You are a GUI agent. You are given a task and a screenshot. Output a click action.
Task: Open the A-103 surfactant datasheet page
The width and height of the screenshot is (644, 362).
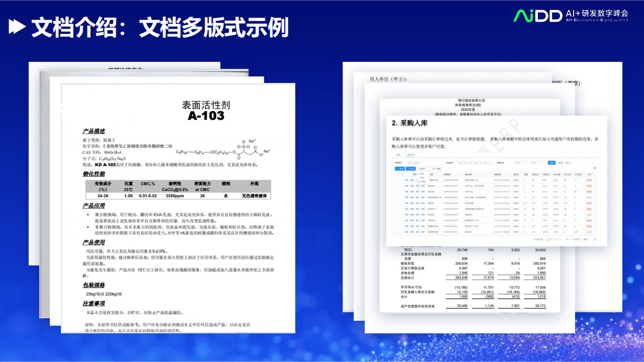[x=178, y=208]
